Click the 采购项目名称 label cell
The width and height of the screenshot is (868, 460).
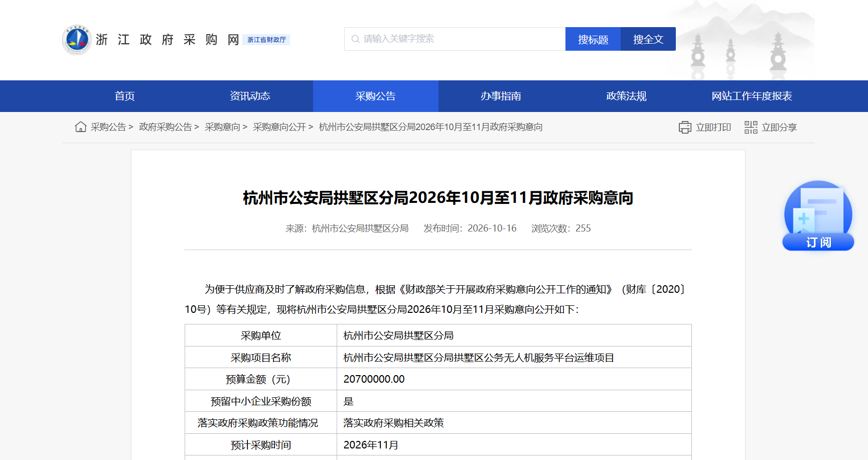(261, 358)
